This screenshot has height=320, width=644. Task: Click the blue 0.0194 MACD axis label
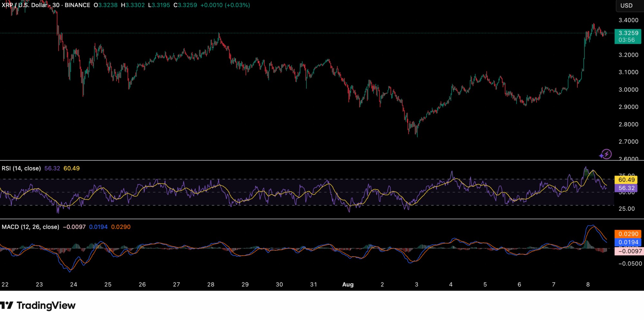pyautogui.click(x=628, y=242)
